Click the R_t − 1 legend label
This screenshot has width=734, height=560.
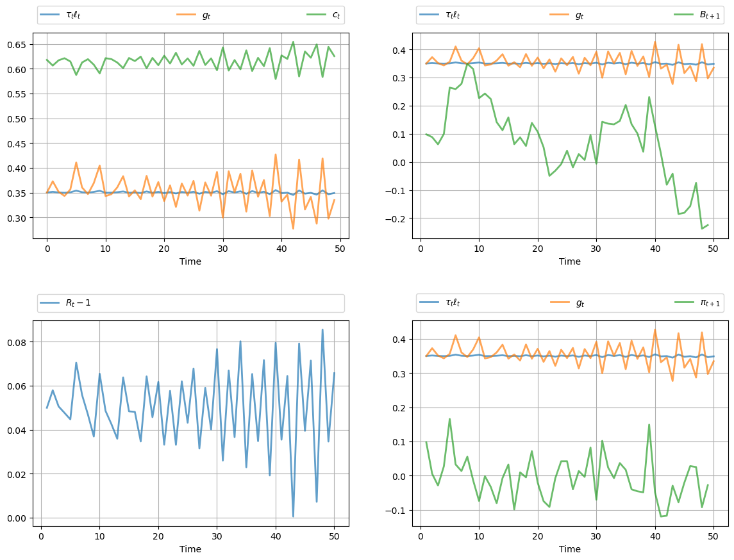78,303
